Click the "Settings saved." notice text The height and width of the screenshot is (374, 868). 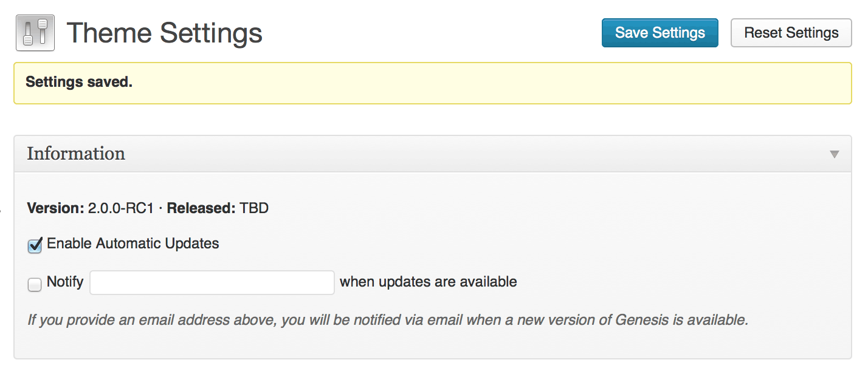coord(79,82)
